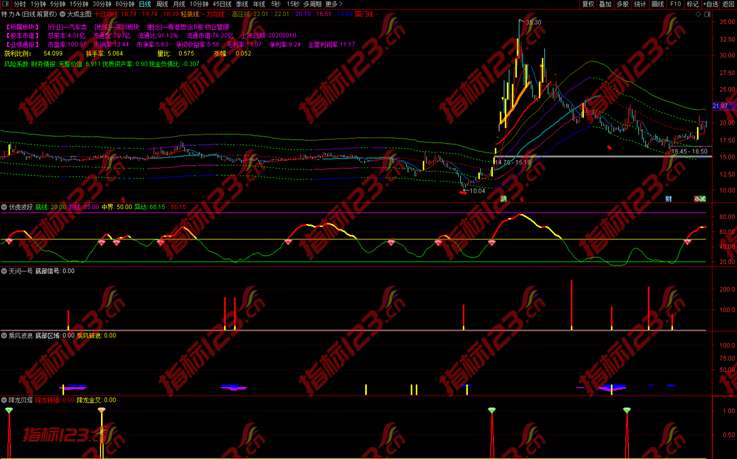Open the 多周期 multi-period dropdown

310,4
